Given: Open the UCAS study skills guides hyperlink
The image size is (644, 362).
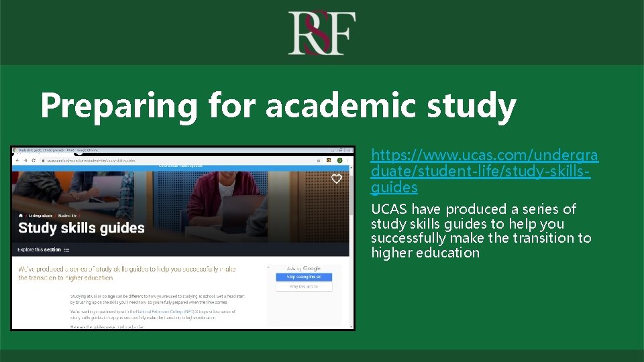Looking at the screenshot, I should click(484, 171).
